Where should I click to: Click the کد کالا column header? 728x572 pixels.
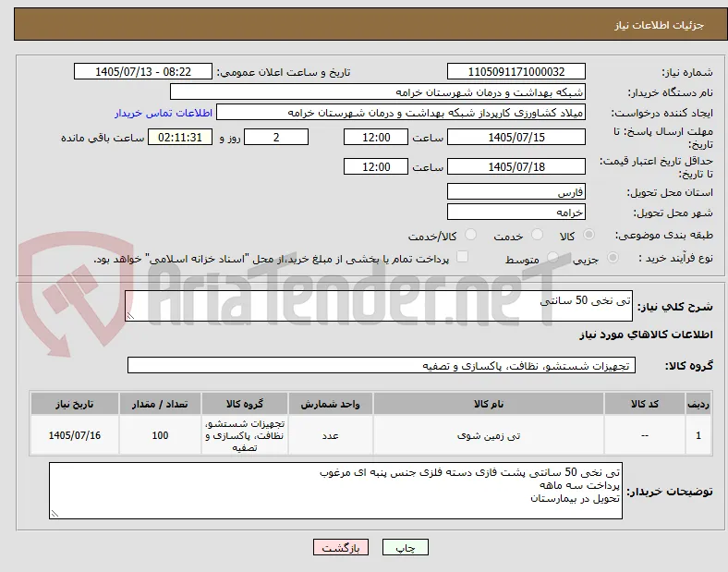[x=645, y=404]
